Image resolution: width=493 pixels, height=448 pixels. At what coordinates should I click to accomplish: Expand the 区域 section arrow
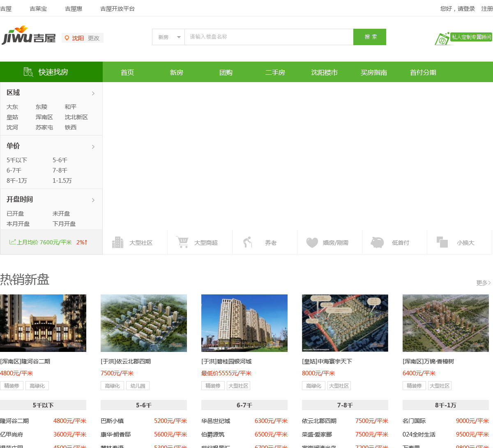point(93,93)
